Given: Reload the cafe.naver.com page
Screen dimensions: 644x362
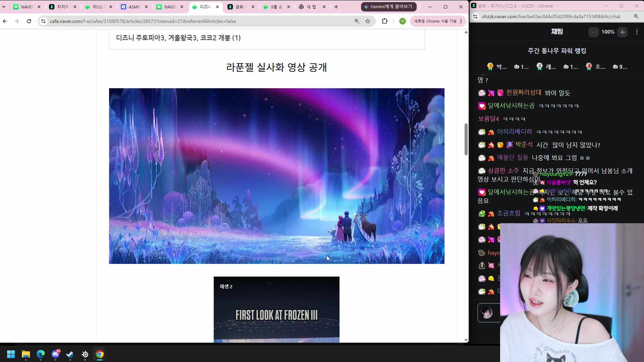Looking at the screenshot, I should coord(29,21).
